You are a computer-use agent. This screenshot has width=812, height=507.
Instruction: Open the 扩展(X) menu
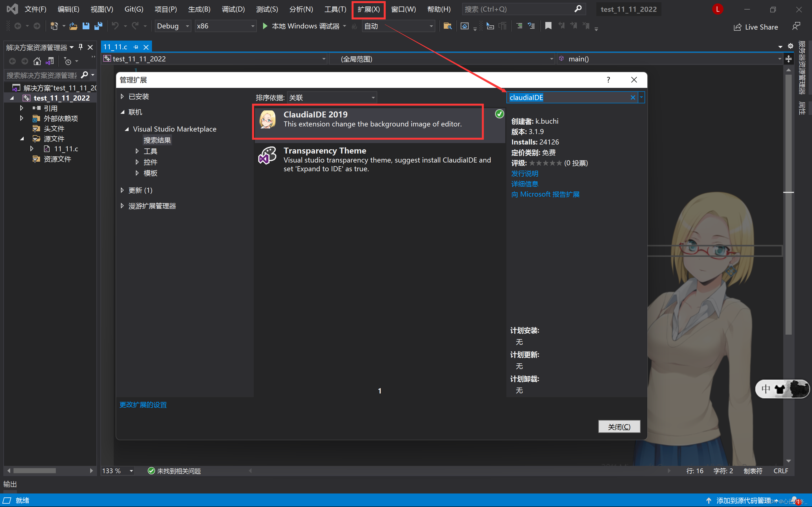[369, 9]
